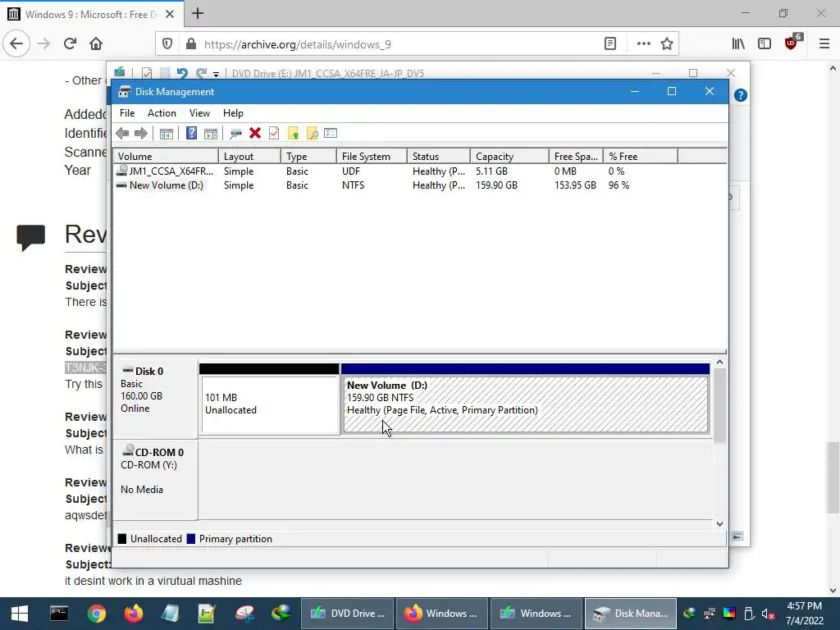
Task: Sort by the Layout column header
Action: click(x=249, y=157)
